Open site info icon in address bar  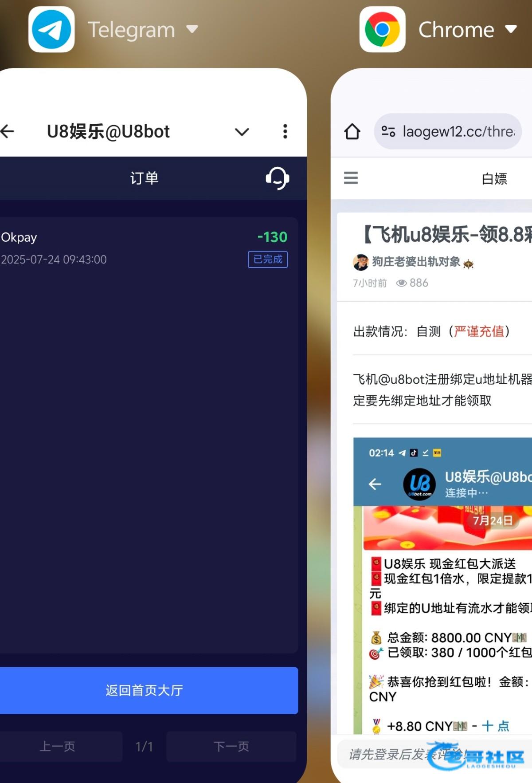[388, 131]
